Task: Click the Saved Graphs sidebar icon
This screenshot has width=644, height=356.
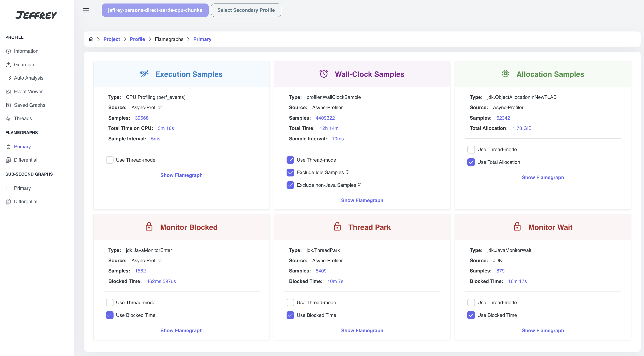Action: pos(9,105)
